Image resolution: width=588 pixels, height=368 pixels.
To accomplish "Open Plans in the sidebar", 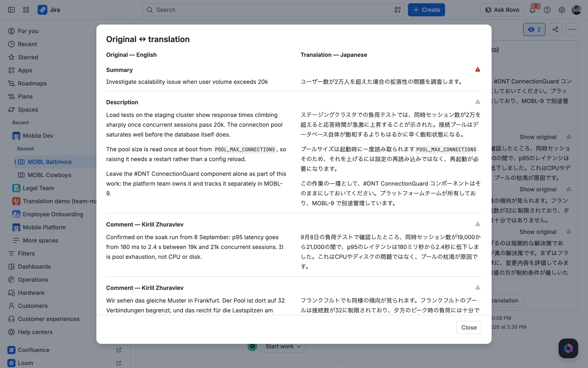I will pyautogui.click(x=25, y=97).
